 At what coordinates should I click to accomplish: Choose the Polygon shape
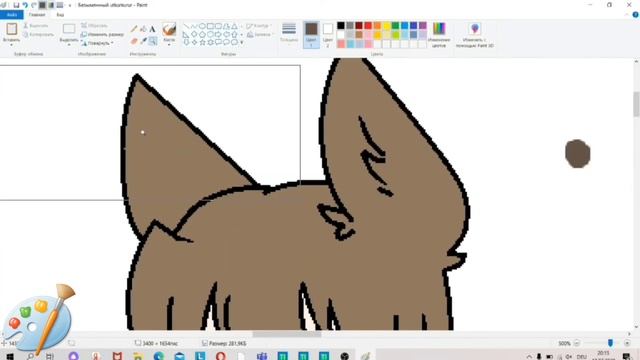(226, 26)
